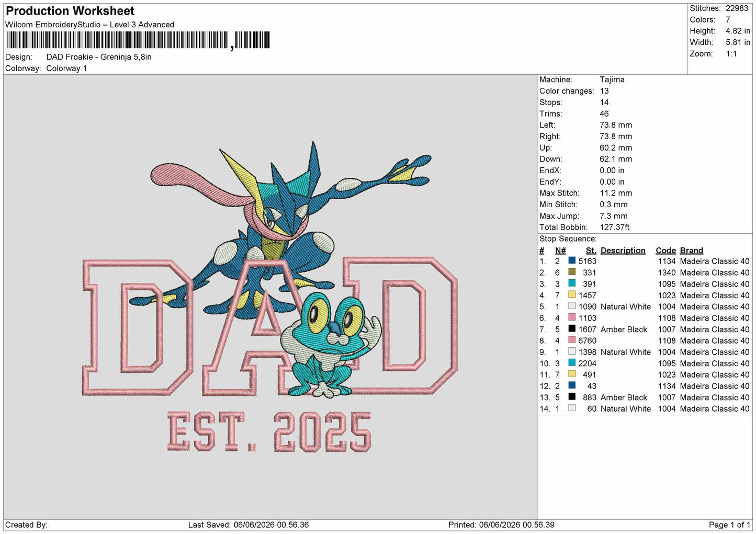Click the trims value '46'

pyautogui.click(x=604, y=113)
